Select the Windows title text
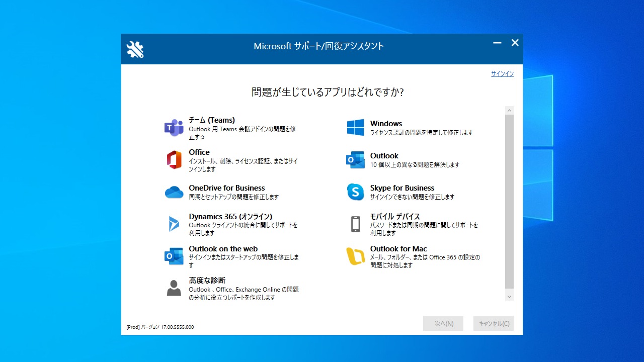644x362 pixels. [x=386, y=124]
